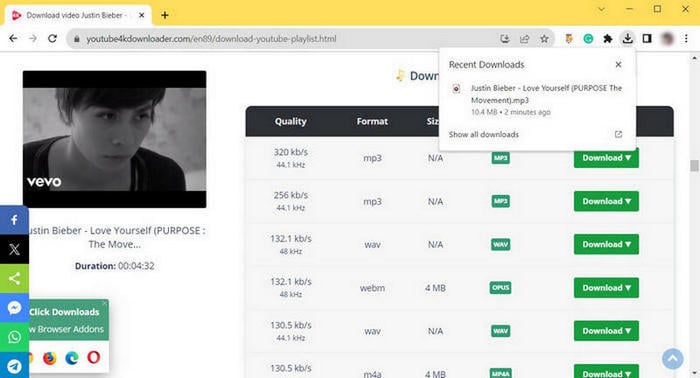Open the downloaded Love Yourself mp3 file
The width and height of the screenshot is (700, 378).
pos(538,100)
